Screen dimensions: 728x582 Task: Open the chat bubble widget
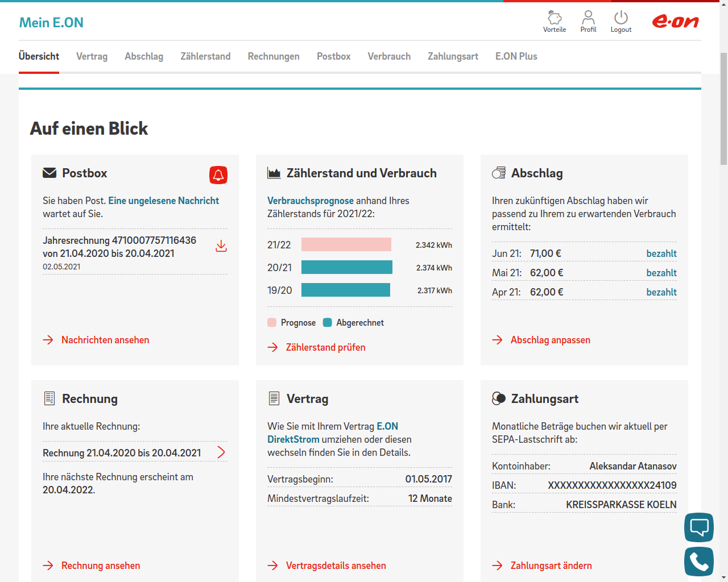pyautogui.click(x=699, y=527)
